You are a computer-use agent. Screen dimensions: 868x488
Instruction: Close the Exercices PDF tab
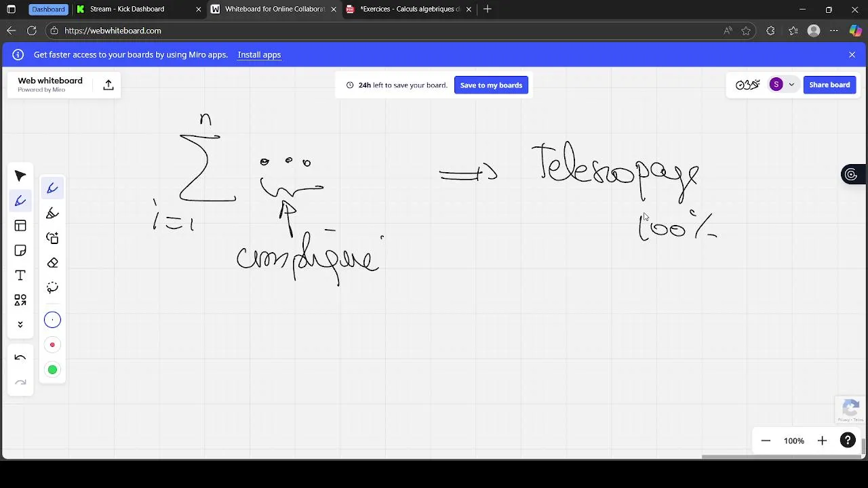click(x=469, y=9)
